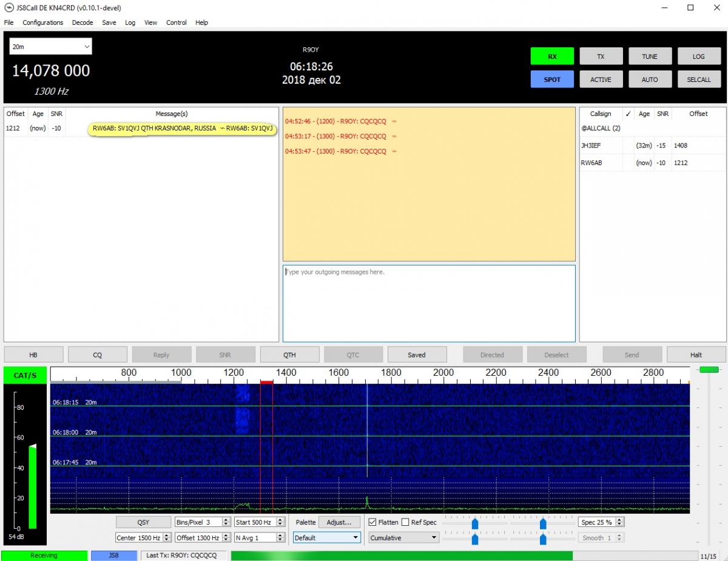This screenshot has height=561, width=728.
Task: Toggle the blue SPOT button
Action: tap(551, 80)
